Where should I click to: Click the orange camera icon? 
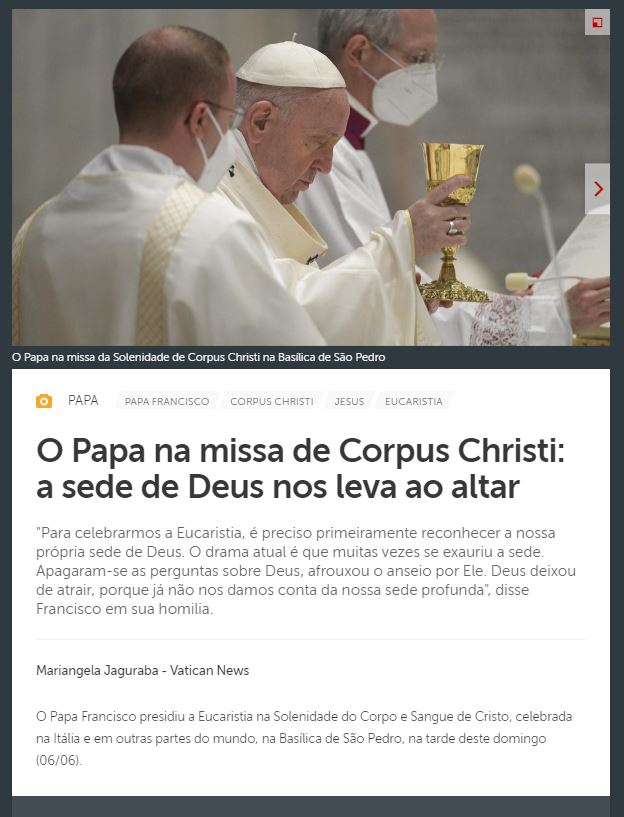(x=44, y=401)
